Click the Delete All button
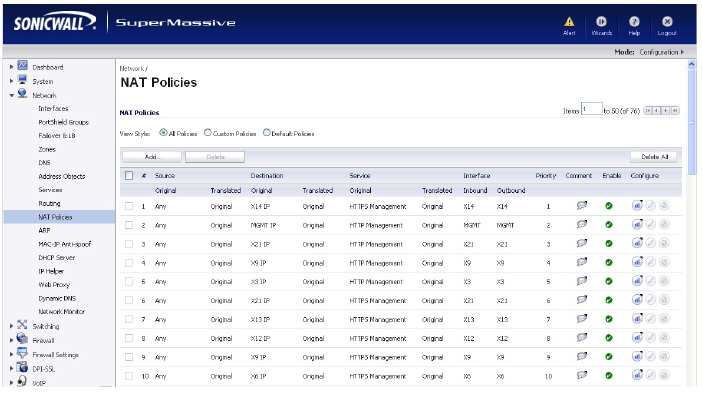 [654, 157]
